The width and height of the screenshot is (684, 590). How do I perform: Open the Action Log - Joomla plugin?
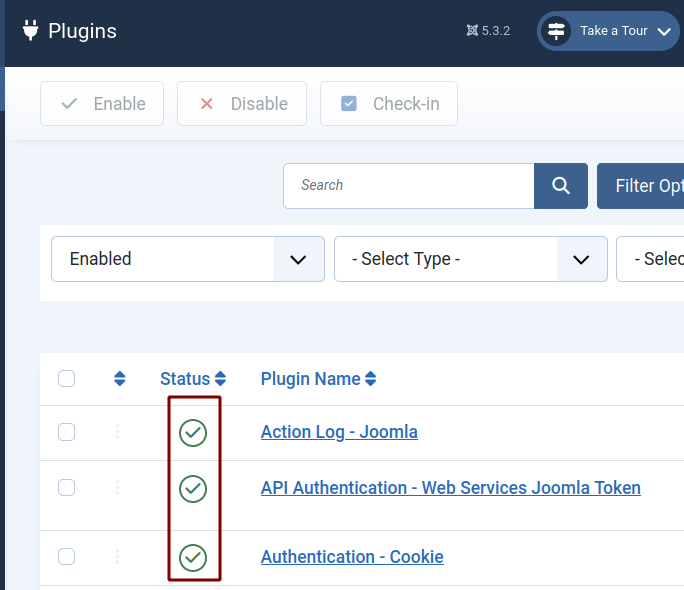(339, 432)
